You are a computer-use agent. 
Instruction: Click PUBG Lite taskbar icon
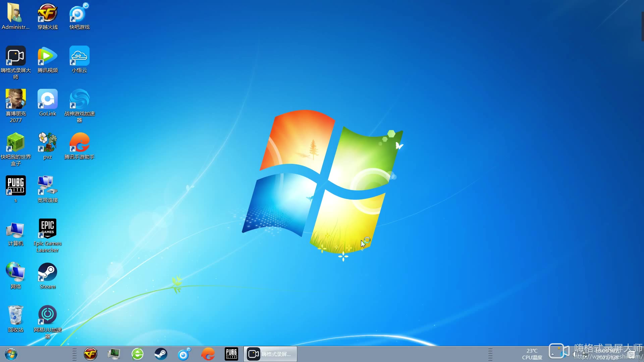(231, 354)
